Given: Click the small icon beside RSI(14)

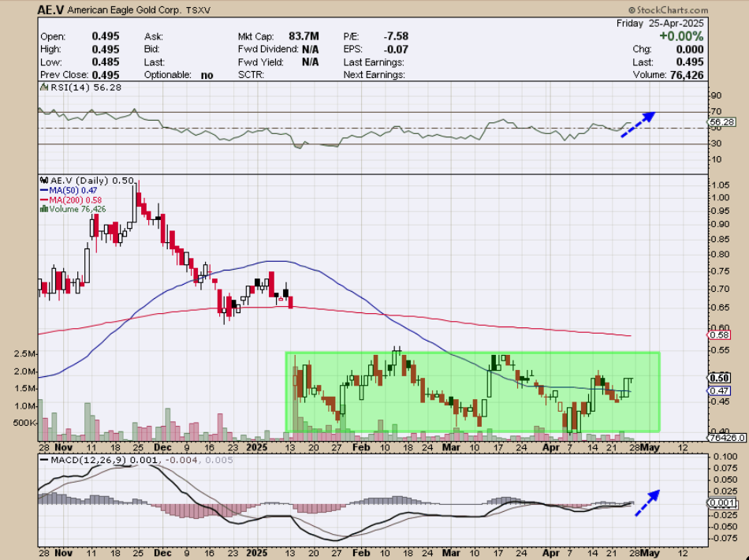Looking at the screenshot, I should [x=44, y=88].
